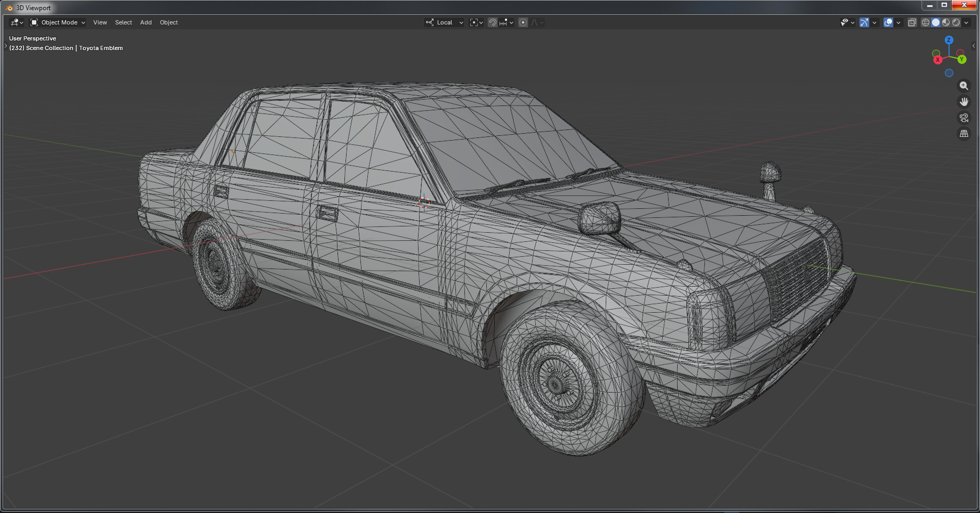Switch to material preview shading
This screenshot has width=980, height=513.
[x=946, y=22]
